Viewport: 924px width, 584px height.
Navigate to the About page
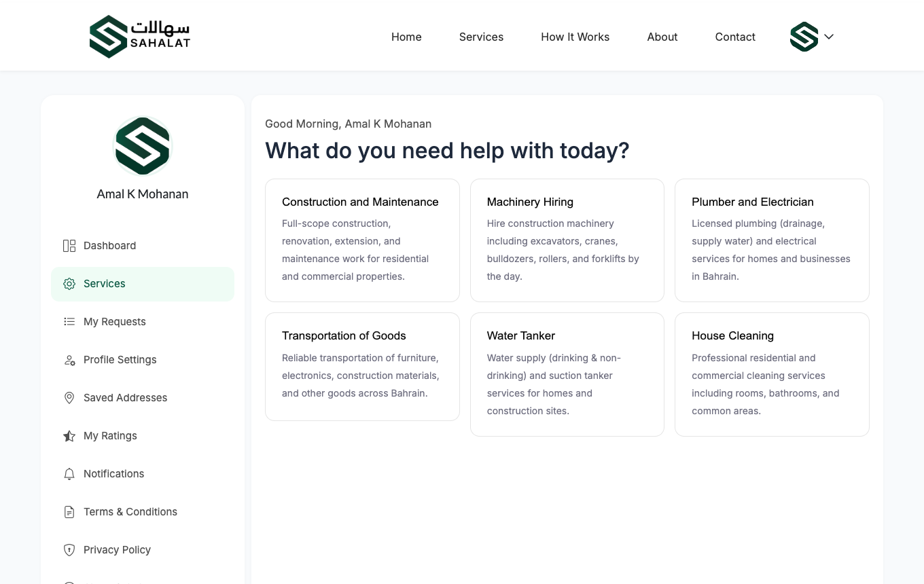pos(662,37)
